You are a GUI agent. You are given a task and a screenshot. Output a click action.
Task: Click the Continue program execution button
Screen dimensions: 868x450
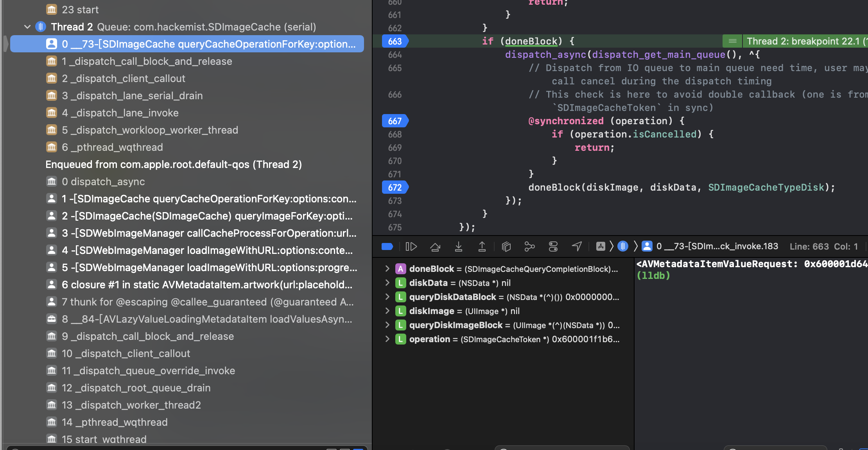click(x=411, y=246)
